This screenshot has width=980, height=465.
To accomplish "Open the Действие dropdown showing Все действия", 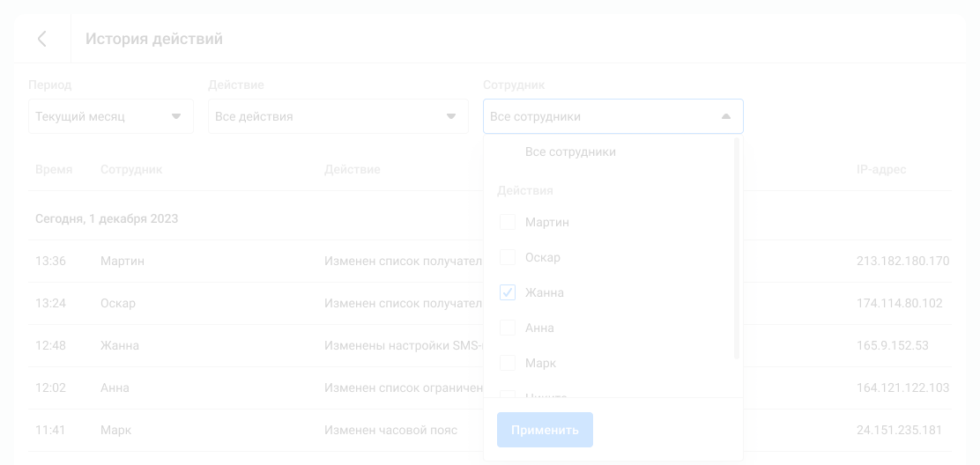I will point(338,116).
